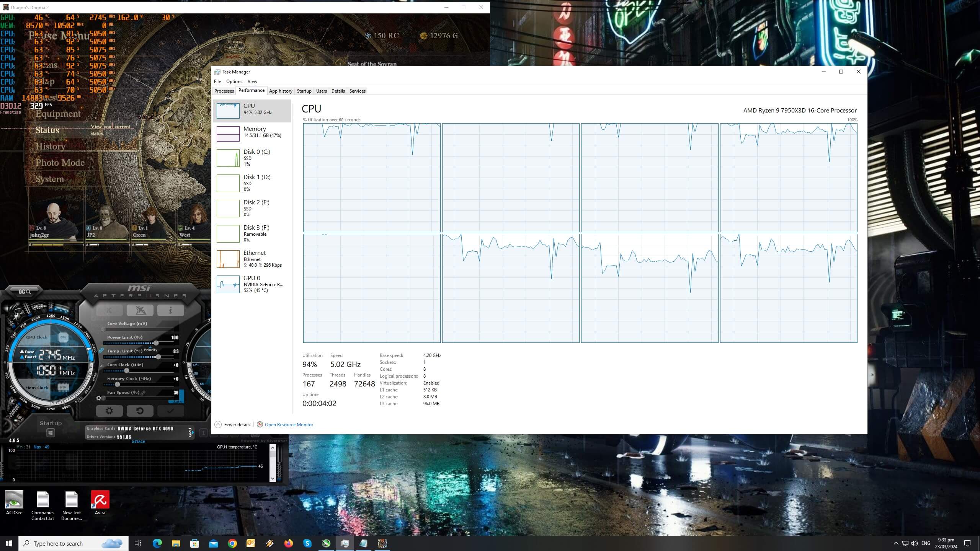Start the OC Scanner
Viewport: 980px width, 551px height.
coord(24,292)
